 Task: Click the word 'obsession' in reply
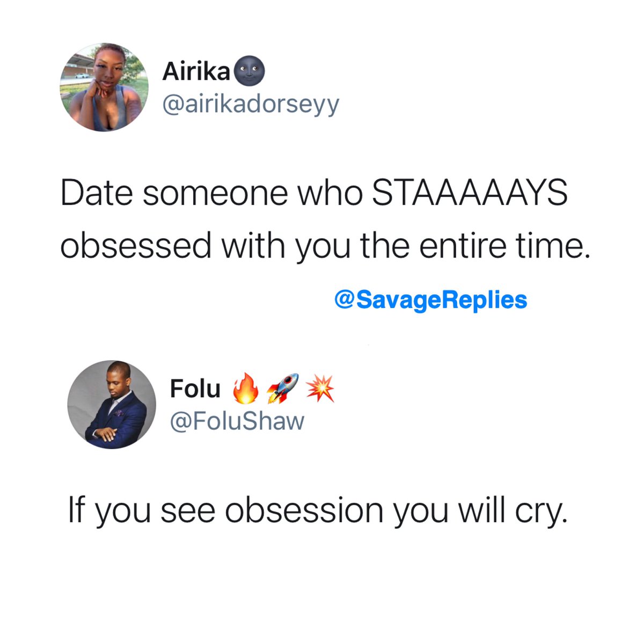pyautogui.click(x=304, y=509)
